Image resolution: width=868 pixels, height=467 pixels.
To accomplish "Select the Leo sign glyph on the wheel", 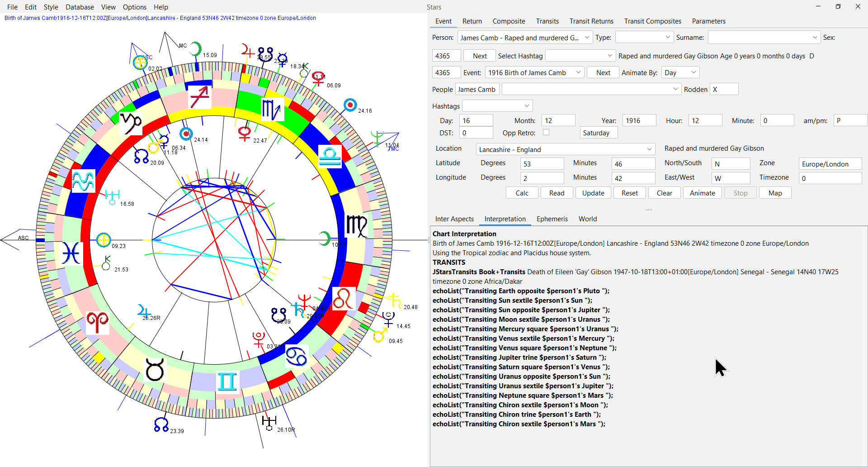I will tap(344, 299).
